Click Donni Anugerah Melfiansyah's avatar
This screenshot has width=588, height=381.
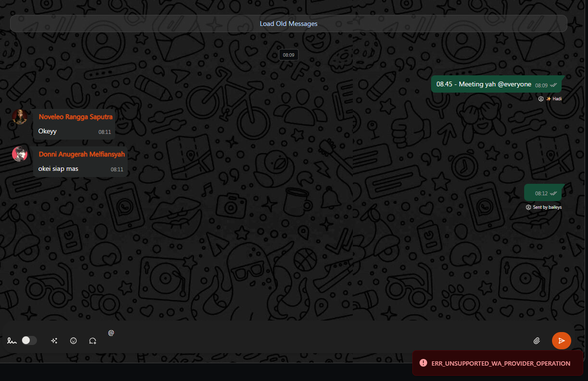(x=20, y=154)
